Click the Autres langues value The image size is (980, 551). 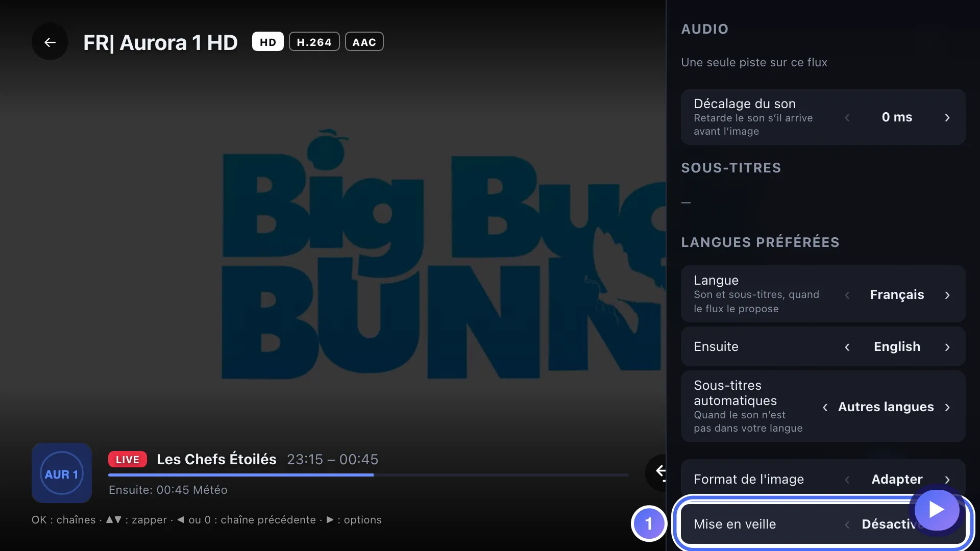coord(886,407)
